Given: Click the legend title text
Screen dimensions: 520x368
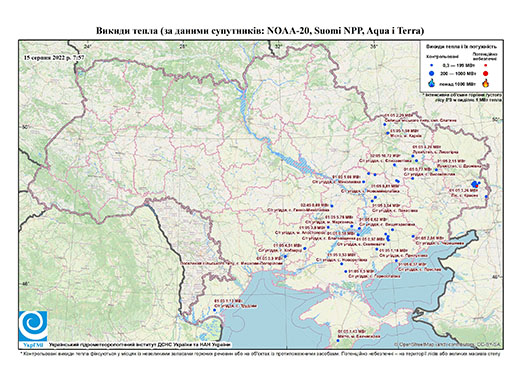Looking at the screenshot, I should (x=462, y=47).
